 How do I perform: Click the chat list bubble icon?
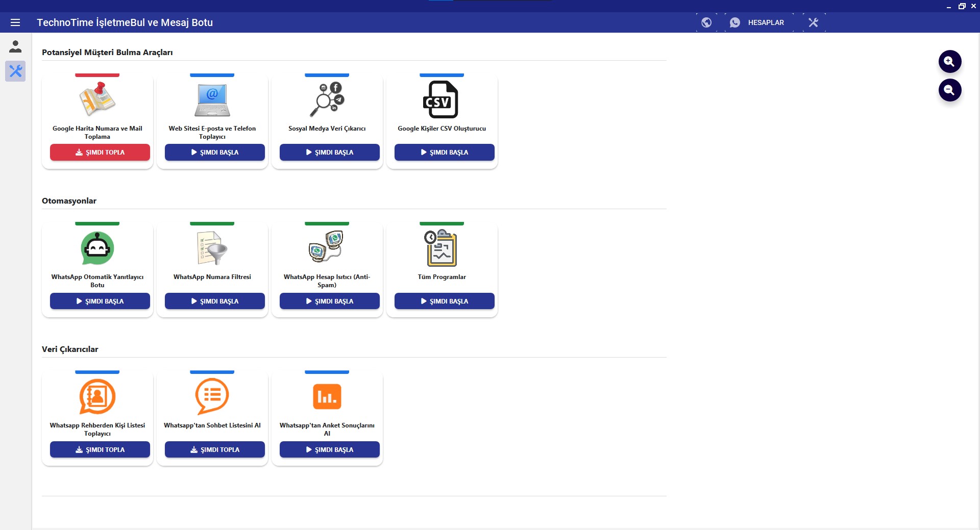pos(212,396)
